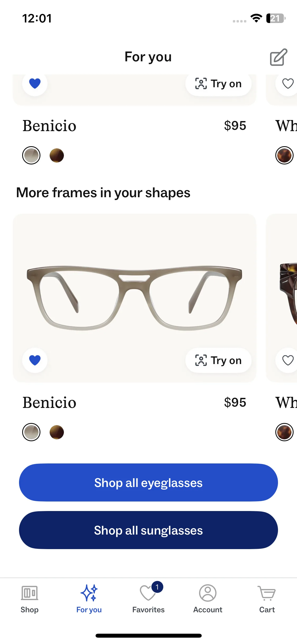The image size is (297, 644).
Task: Select gray color swatch under lower Benicio
Action: 31,432
